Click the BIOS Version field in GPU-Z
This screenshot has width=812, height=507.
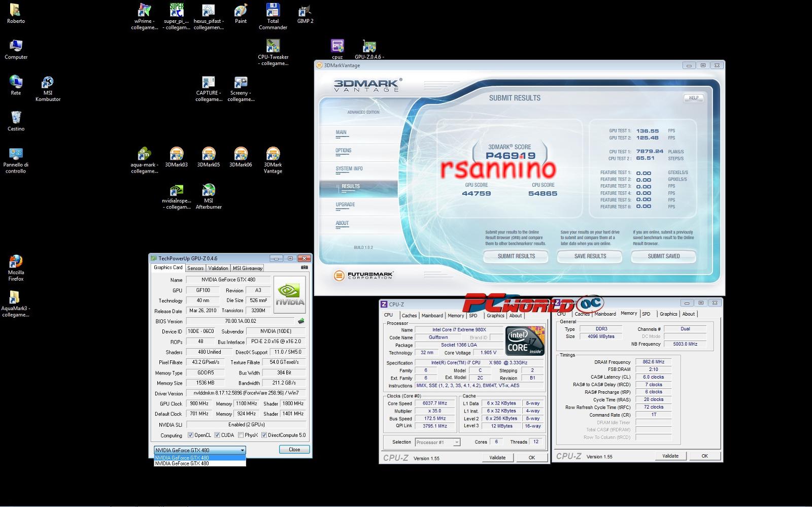click(240, 321)
